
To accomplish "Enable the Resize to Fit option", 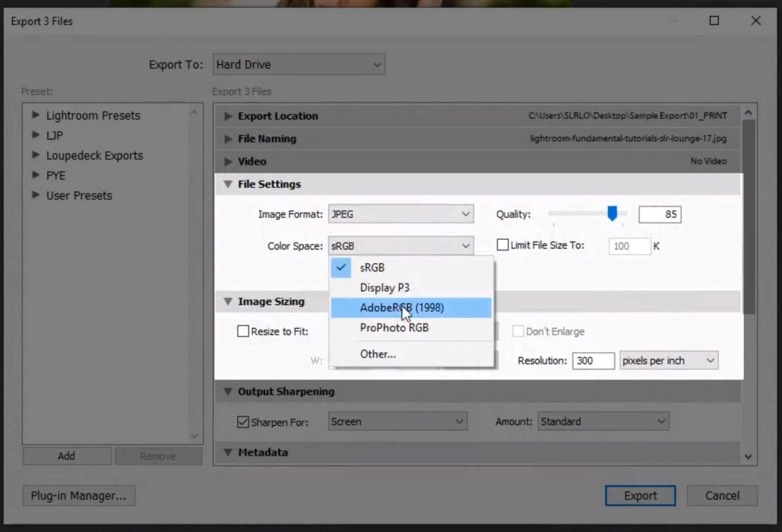I will pyautogui.click(x=243, y=331).
